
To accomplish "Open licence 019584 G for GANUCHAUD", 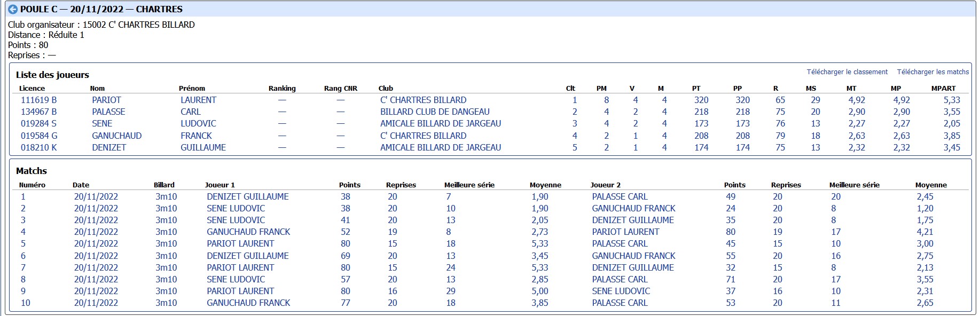I will pos(39,136).
